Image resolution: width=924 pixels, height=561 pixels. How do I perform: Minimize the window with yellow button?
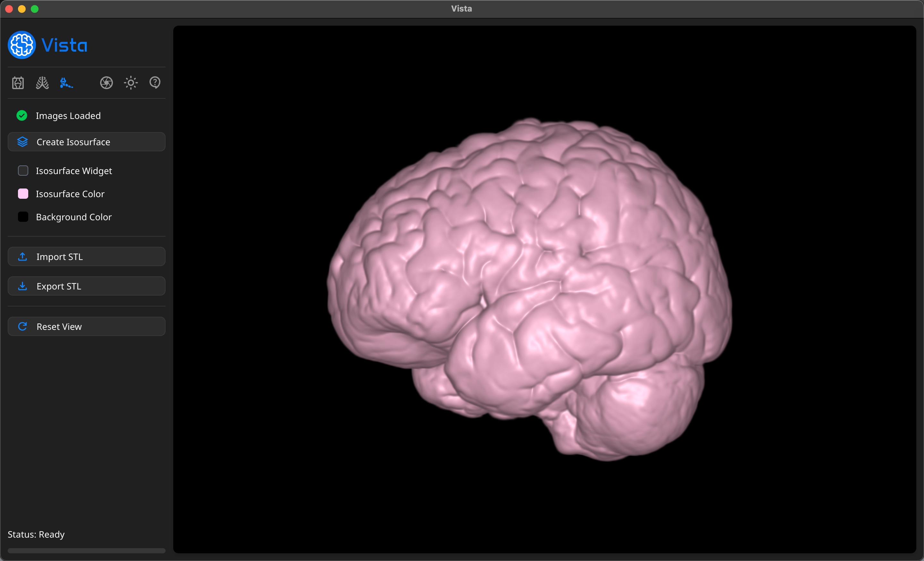pos(22,9)
